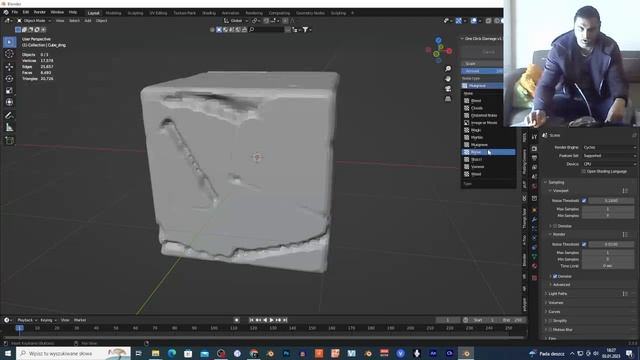Select the Annotate pencil tool
The height and width of the screenshot is (360, 640).
click(x=9, y=116)
